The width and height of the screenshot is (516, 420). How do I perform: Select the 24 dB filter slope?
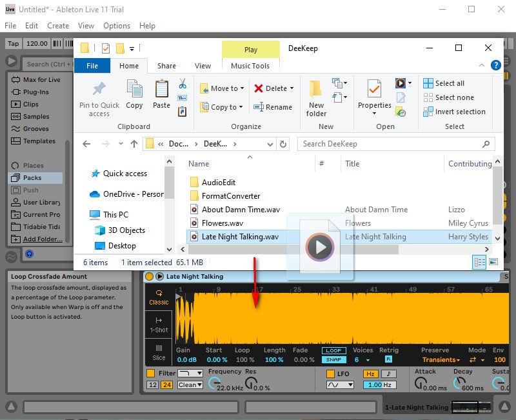[167, 385]
